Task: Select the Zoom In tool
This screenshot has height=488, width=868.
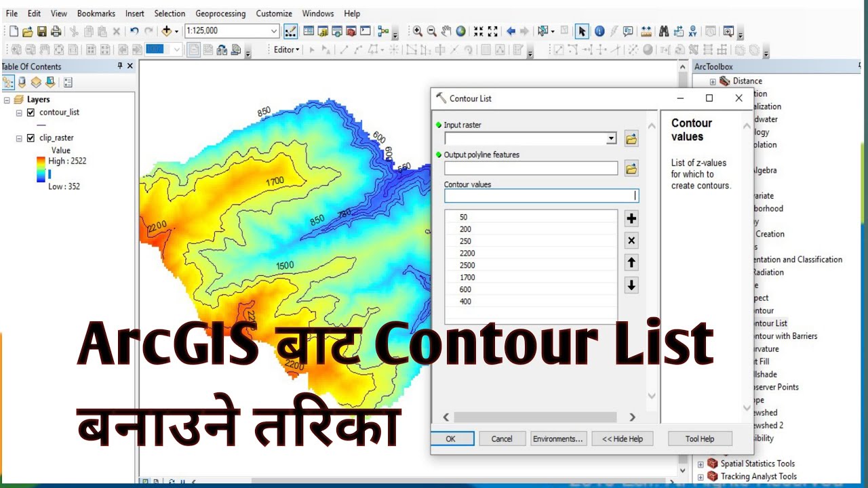Action: coord(418,31)
